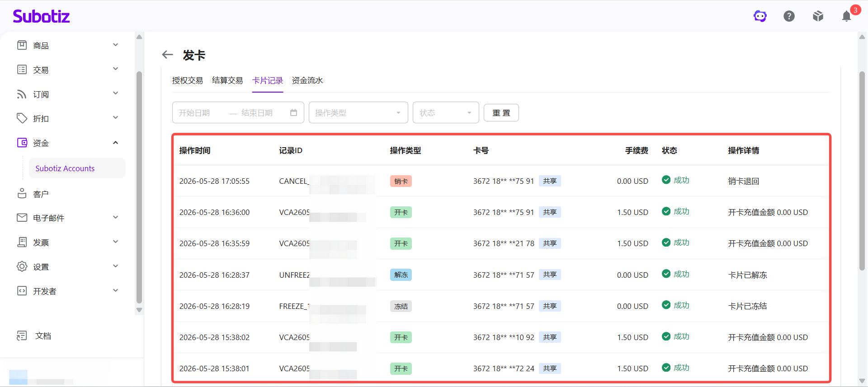
Task: Click the 销卡退回 detail text
Action: (x=744, y=181)
